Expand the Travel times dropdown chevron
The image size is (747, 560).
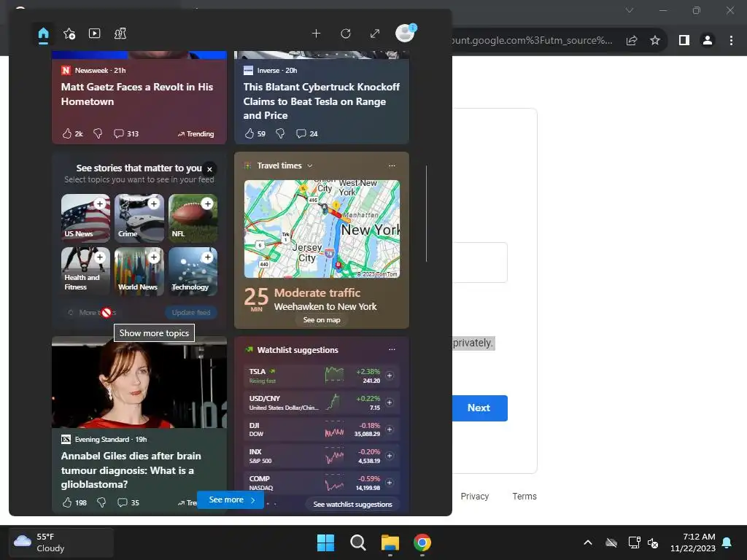click(309, 166)
